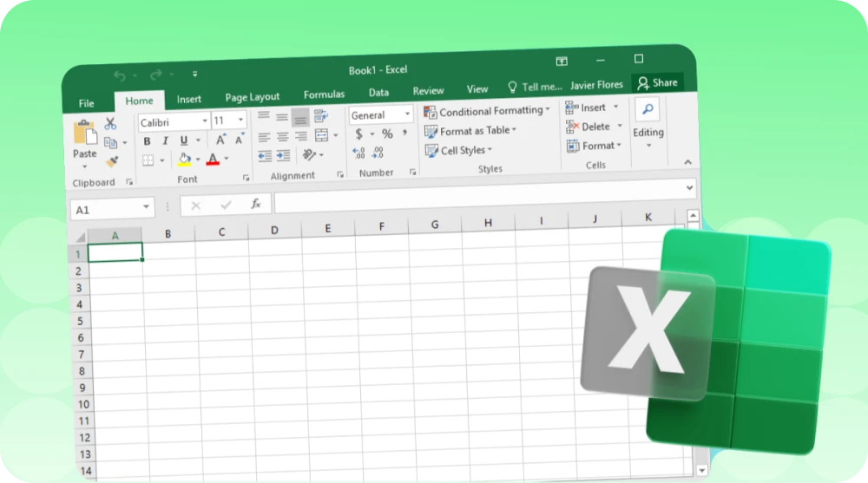Click the Orientation text-angle icon

tap(310, 155)
